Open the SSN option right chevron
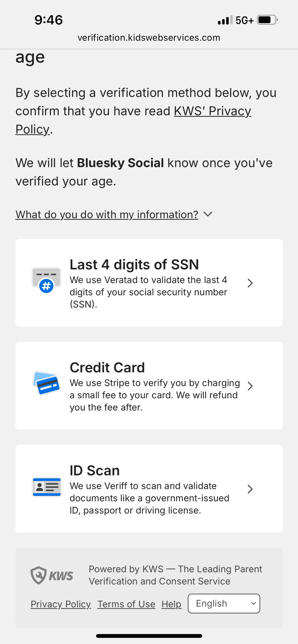This screenshot has width=298, height=644. pos(250,283)
